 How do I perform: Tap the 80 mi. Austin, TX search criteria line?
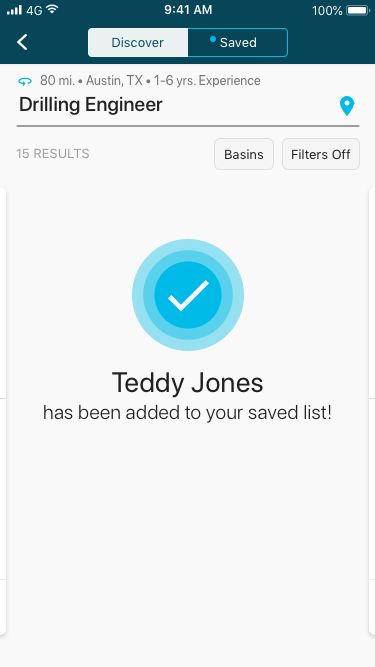pos(150,80)
